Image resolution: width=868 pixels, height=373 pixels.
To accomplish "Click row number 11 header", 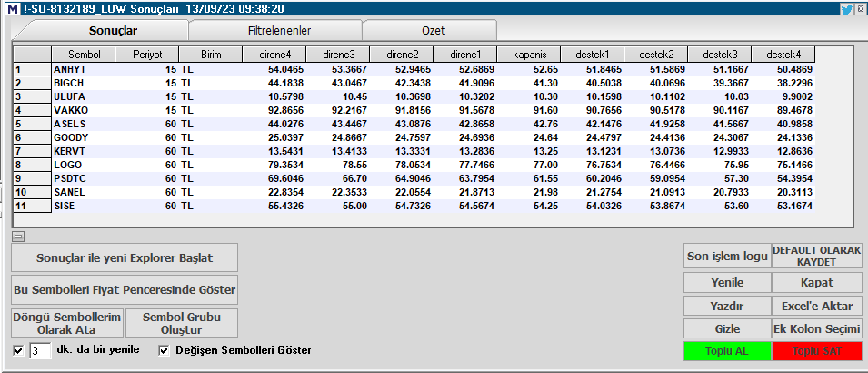I will pyautogui.click(x=33, y=206).
